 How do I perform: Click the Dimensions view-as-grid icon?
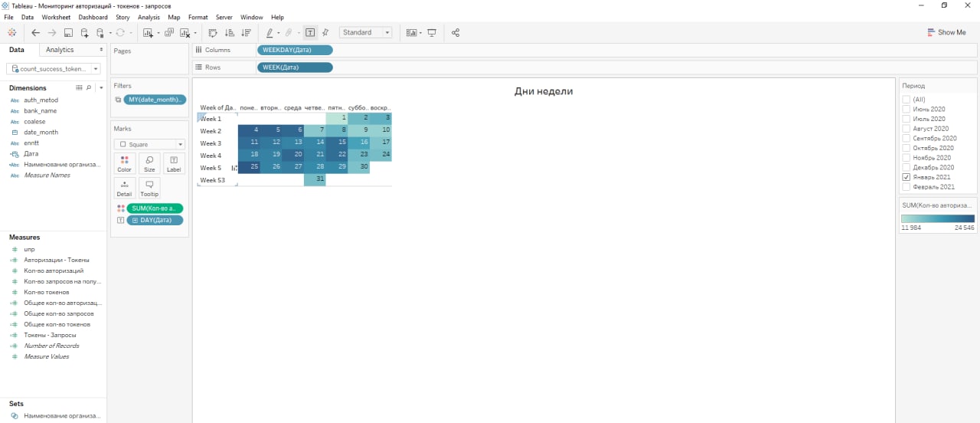pyautogui.click(x=79, y=88)
